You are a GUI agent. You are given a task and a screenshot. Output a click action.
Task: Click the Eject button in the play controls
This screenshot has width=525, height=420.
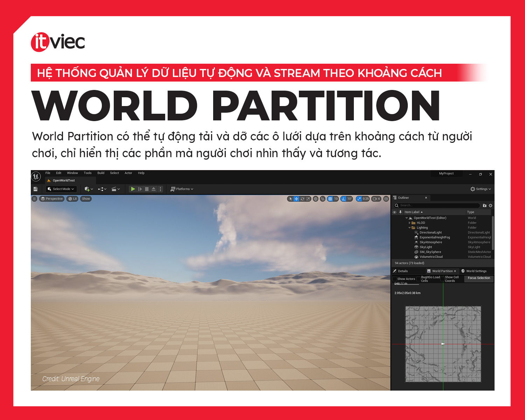(153, 189)
